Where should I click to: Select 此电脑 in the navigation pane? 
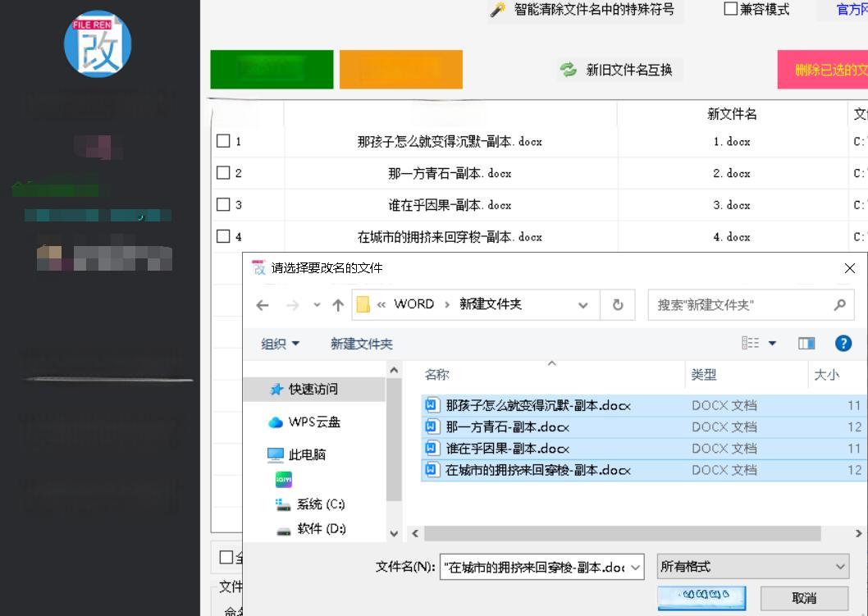click(x=307, y=454)
